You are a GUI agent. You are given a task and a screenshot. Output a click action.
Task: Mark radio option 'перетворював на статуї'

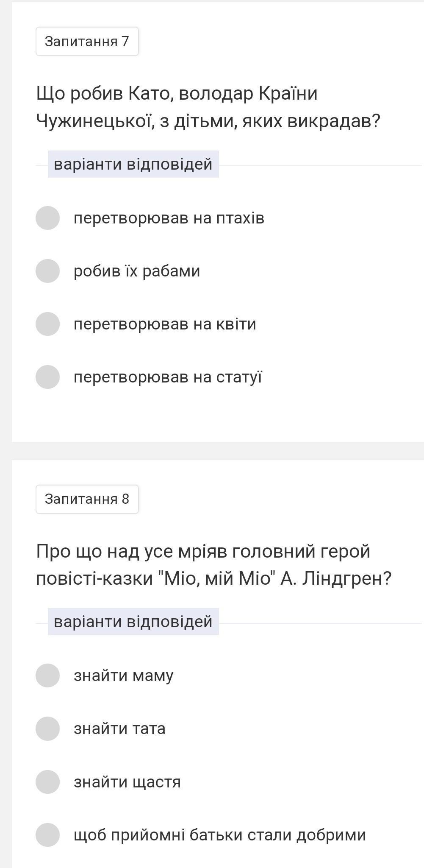tap(47, 377)
